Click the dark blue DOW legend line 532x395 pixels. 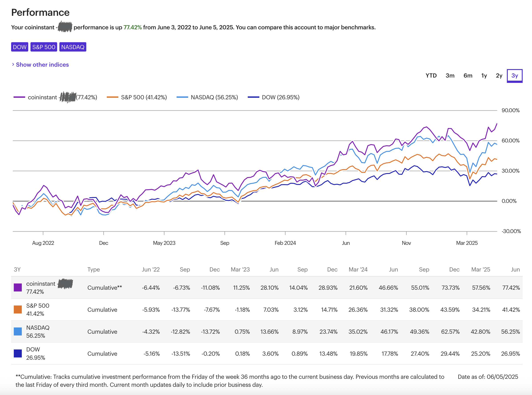coord(254,97)
